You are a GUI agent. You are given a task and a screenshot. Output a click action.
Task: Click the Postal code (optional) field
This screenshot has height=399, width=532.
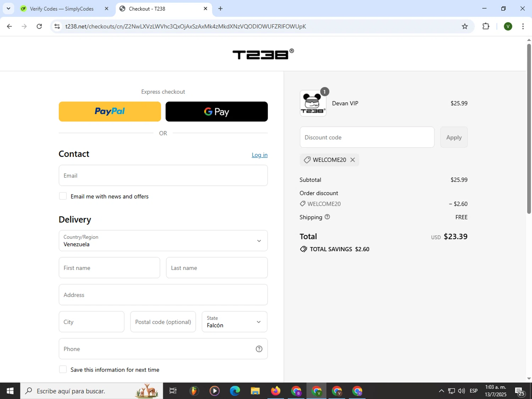click(x=163, y=322)
